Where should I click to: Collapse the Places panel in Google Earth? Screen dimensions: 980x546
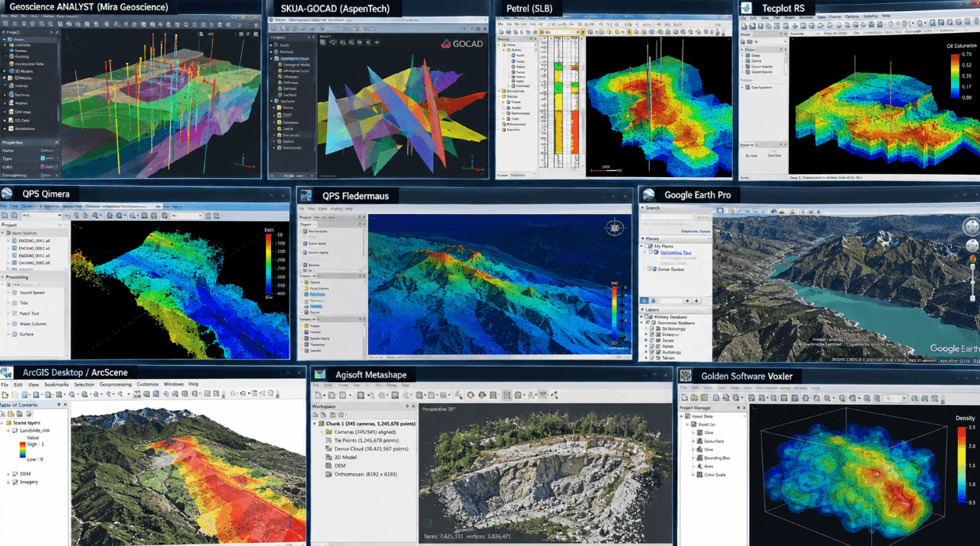click(x=643, y=238)
